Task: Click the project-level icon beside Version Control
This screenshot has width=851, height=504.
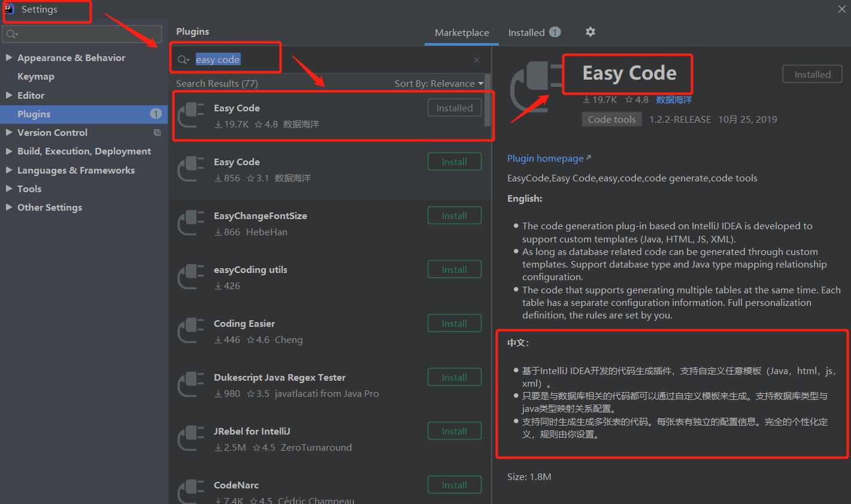Action: tap(157, 132)
